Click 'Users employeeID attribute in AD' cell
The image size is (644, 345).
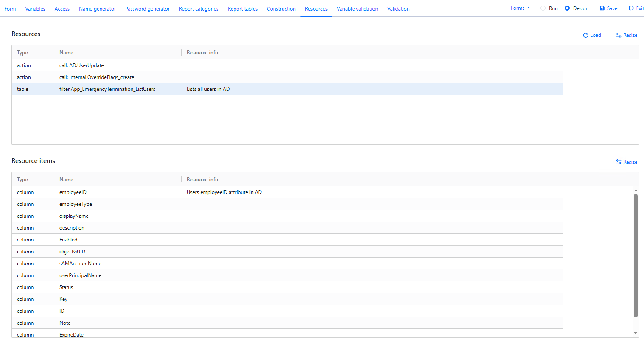(224, 192)
